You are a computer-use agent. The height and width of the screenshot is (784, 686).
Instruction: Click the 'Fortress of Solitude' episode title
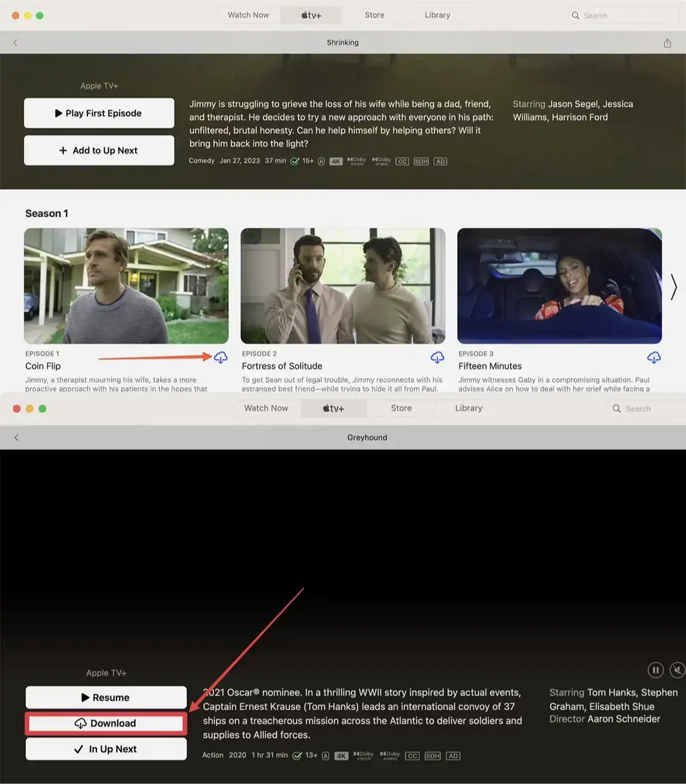[x=282, y=366]
